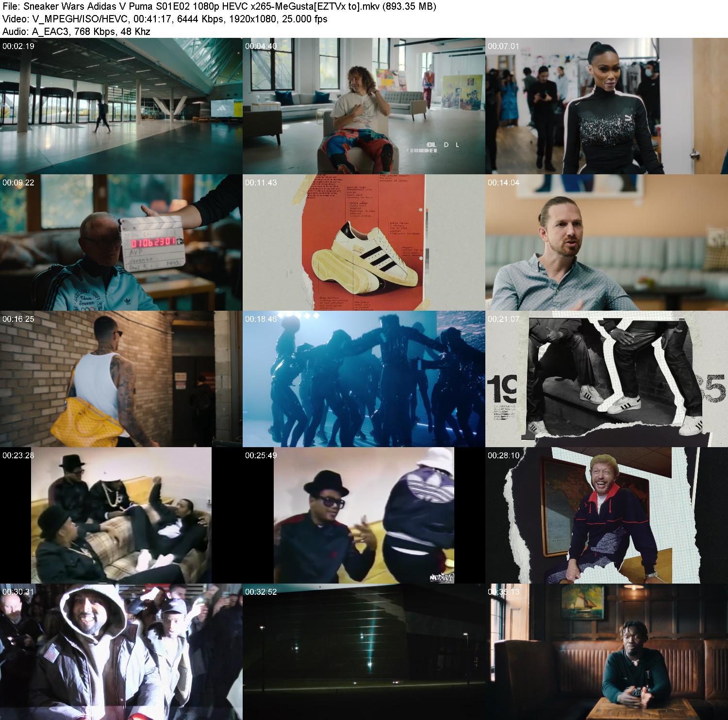Click the 00:14:04 timestamp label
728x720 pixels.
pos(503,183)
